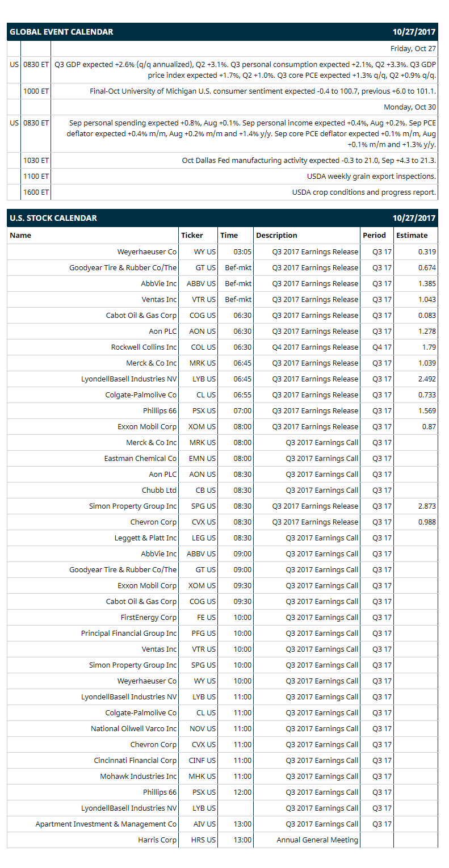Click the 1000 ET time cell

pyautogui.click(x=36, y=91)
